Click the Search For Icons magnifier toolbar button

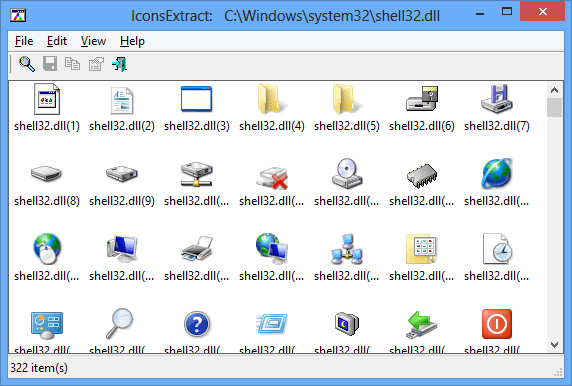[27, 64]
